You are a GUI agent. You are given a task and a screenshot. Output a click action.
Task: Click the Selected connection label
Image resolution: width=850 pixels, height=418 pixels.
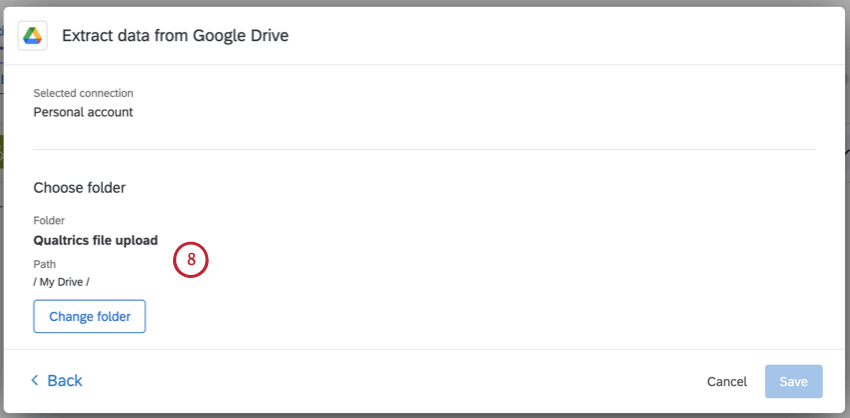(x=83, y=93)
